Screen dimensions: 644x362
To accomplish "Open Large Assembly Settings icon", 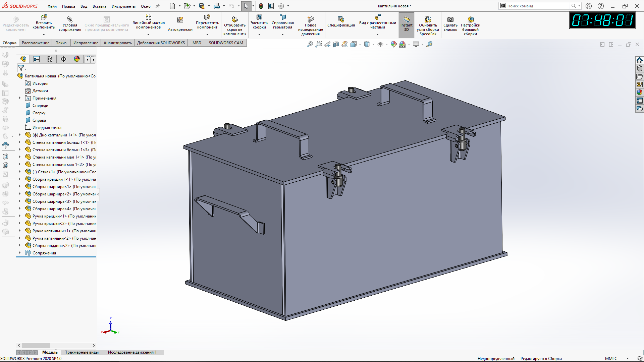I will pyautogui.click(x=471, y=19).
